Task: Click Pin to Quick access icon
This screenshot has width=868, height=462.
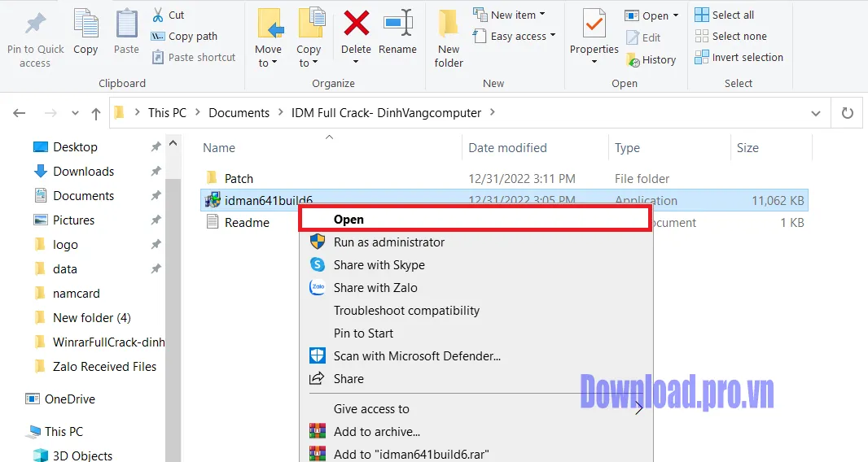Action: click(x=35, y=24)
